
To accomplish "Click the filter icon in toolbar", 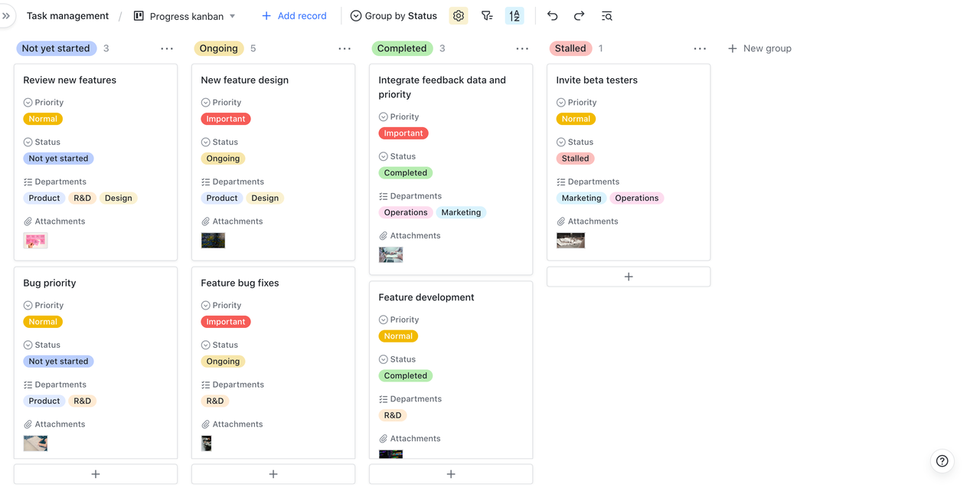I will click(x=487, y=16).
